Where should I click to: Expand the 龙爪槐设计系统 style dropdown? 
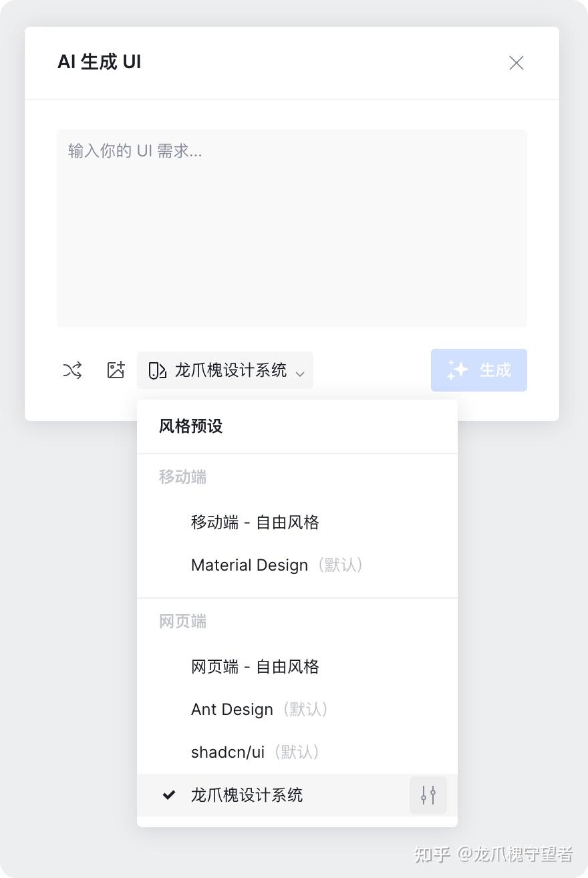tap(225, 370)
